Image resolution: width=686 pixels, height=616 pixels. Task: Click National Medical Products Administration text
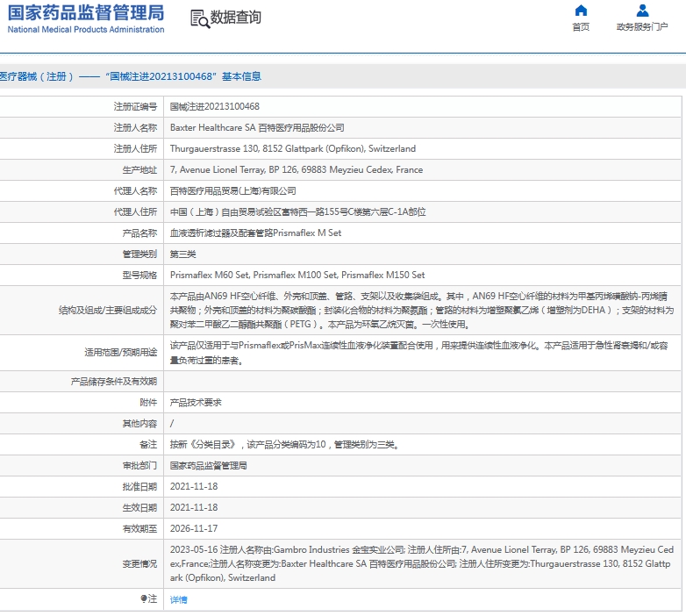pyautogui.click(x=86, y=30)
